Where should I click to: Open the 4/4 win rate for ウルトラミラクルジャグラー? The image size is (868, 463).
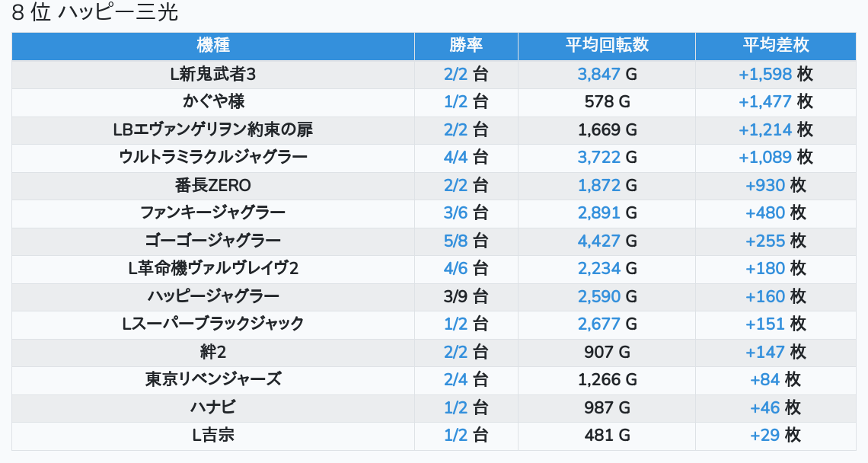455,158
